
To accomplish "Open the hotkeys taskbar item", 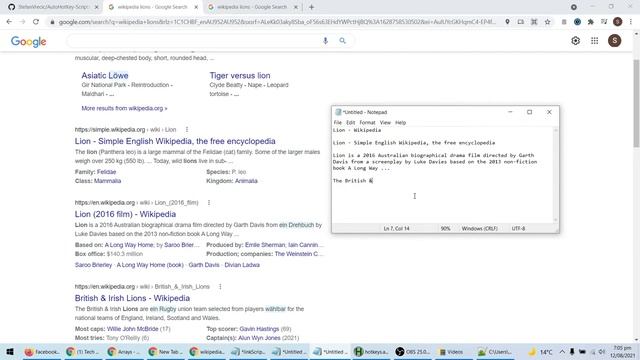I will click(371, 351).
